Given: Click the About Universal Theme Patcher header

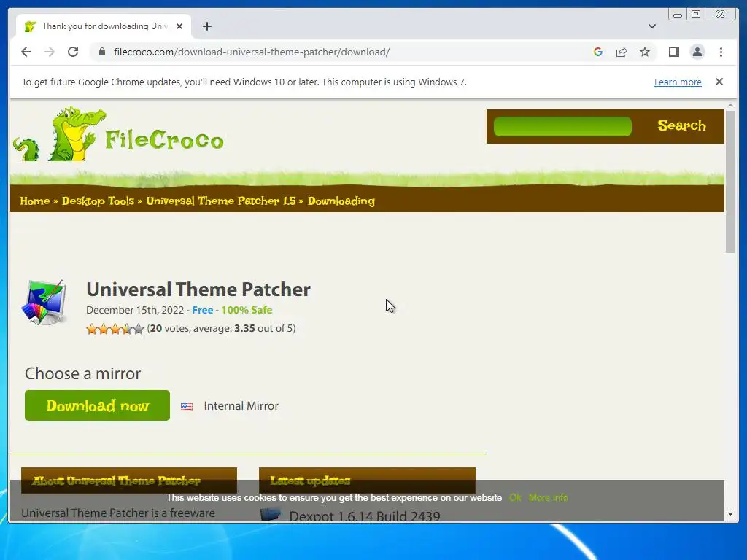Looking at the screenshot, I should tap(129, 481).
